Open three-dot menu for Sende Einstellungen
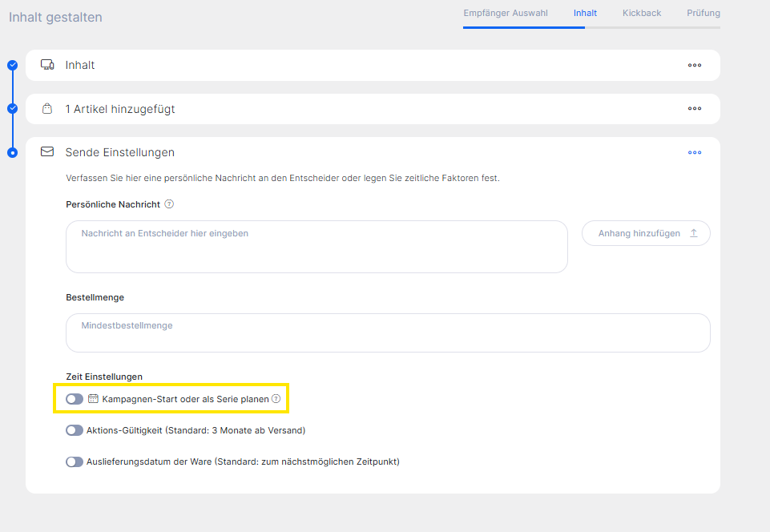 [695, 152]
